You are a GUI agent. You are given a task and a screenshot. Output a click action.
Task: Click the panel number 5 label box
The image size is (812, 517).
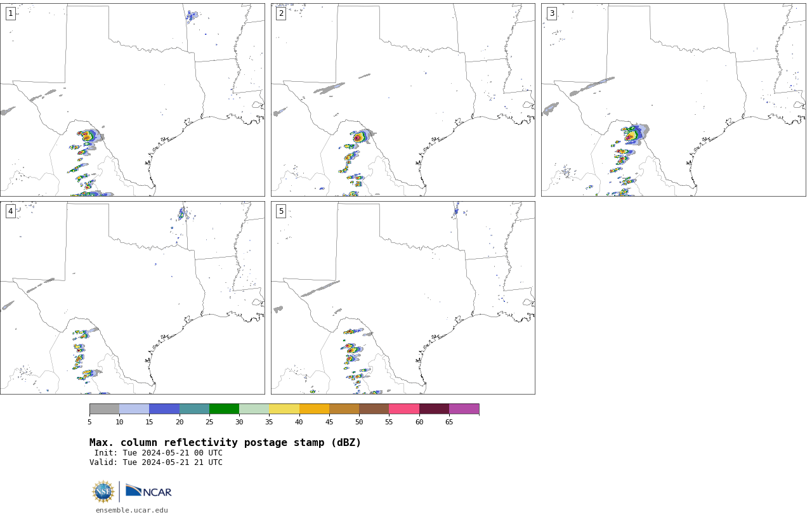tap(281, 211)
